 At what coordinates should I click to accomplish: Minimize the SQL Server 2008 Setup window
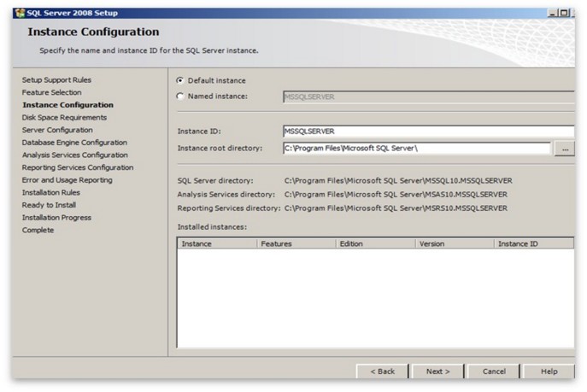(553, 13)
